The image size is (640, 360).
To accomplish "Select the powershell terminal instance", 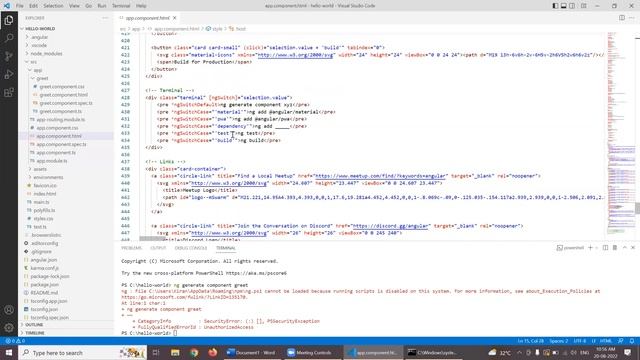I will click(570, 248).
